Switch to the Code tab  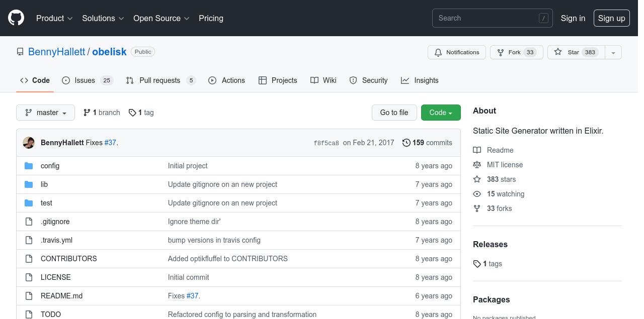tap(35, 80)
